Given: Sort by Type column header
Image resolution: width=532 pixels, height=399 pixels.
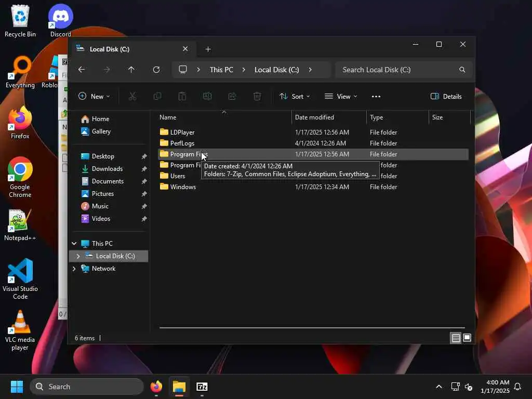Looking at the screenshot, I should 397,117.
